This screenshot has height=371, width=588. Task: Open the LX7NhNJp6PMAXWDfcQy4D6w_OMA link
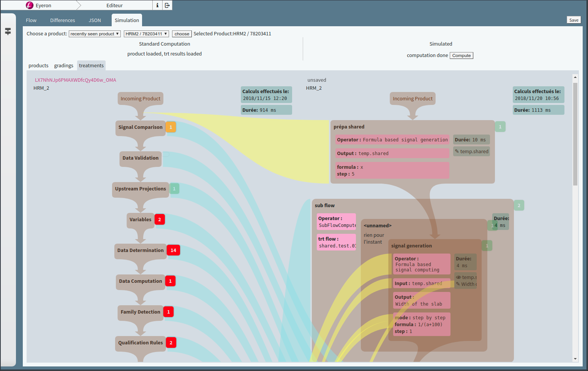pyautogui.click(x=76, y=80)
